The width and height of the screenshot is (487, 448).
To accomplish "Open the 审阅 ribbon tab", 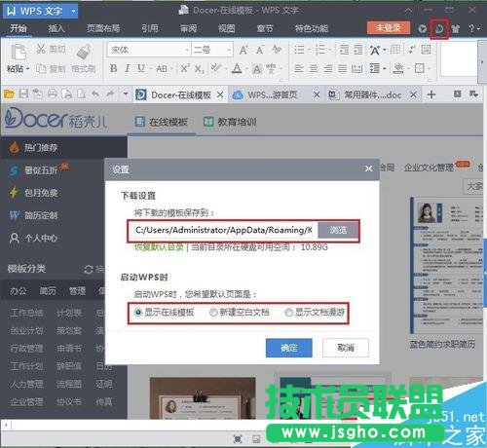I will 189,28.
